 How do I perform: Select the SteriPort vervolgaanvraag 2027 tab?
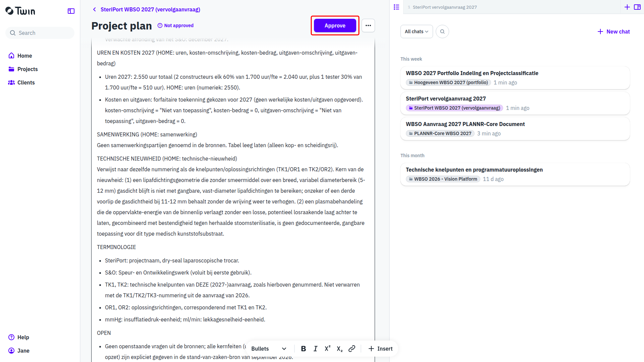pos(445,7)
